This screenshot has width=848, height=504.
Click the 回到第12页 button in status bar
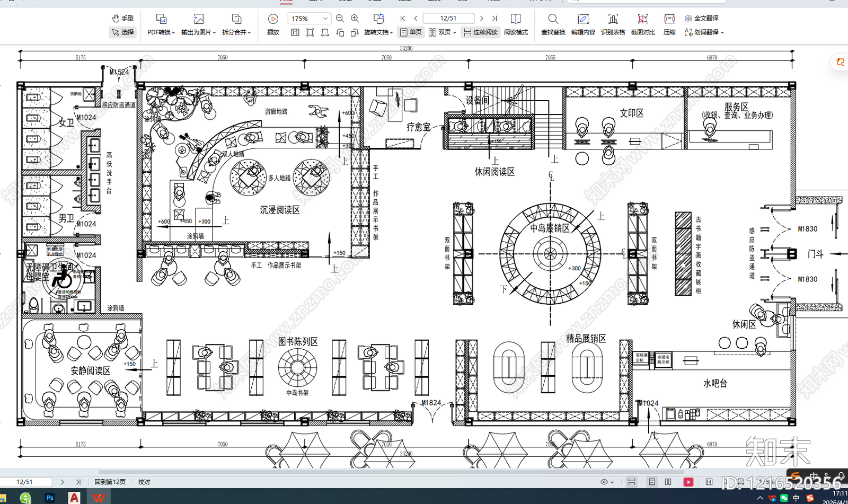[110, 482]
